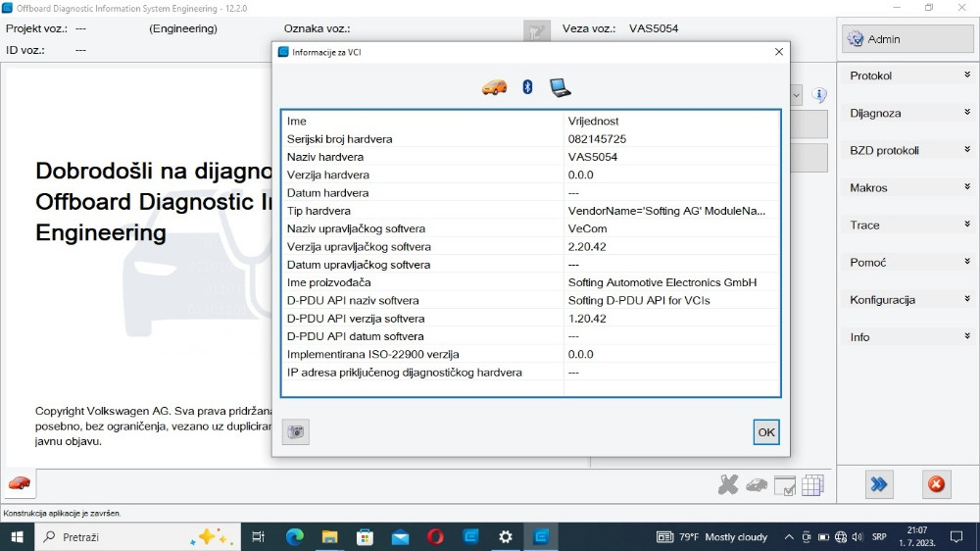This screenshot has width=980, height=551.
Task: Click the orange car icon in VCI dialog
Action: (x=494, y=87)
